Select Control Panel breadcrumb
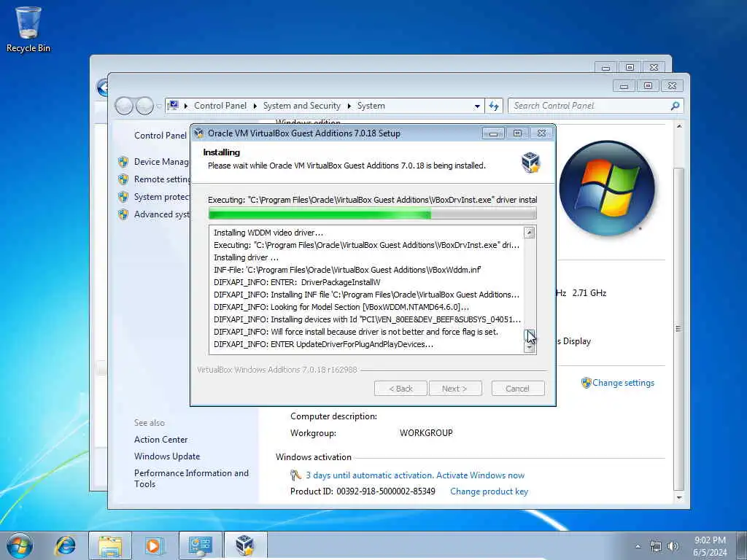This screenshot has height=560, width=747. (x=220, y=106)
